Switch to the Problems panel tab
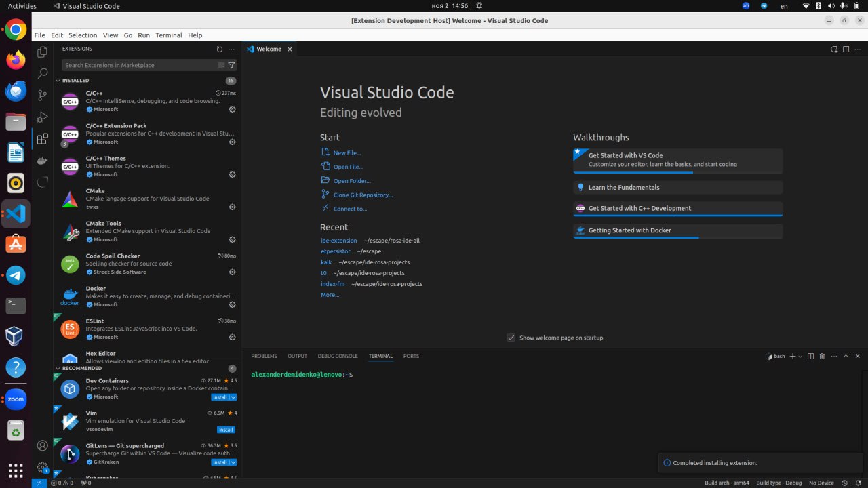Screen dimensions: 868x488 [x=264, y=356]
